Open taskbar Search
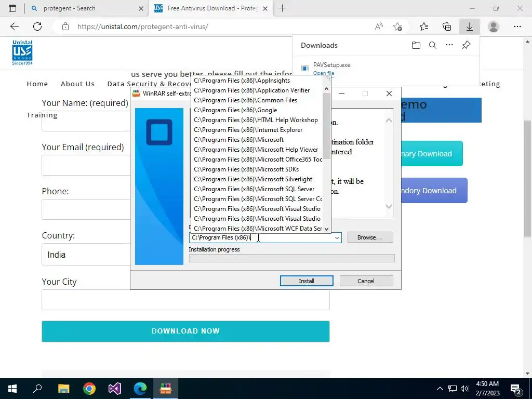Image resolution: width=532 pixels, height=399 pixels. [x=37, y=389]
